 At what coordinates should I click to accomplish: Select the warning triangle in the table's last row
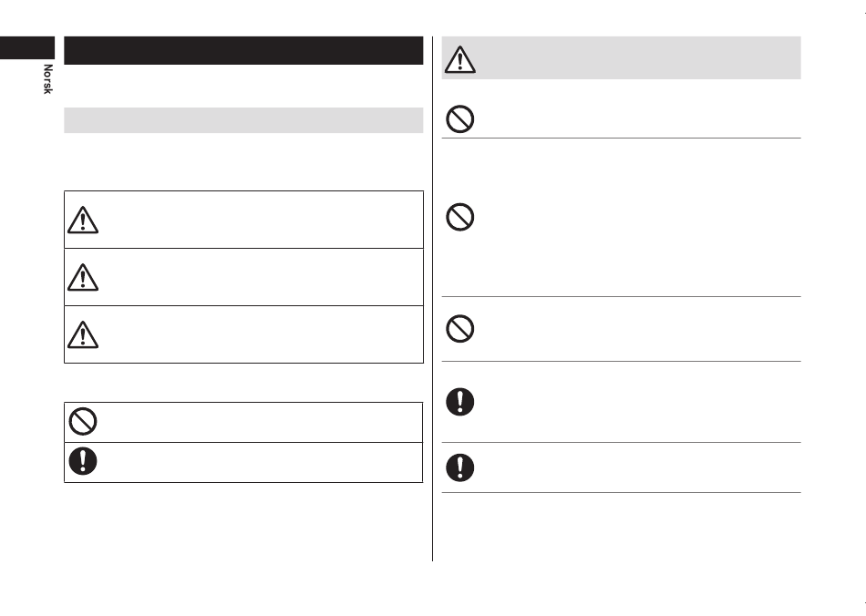(83, 334)
